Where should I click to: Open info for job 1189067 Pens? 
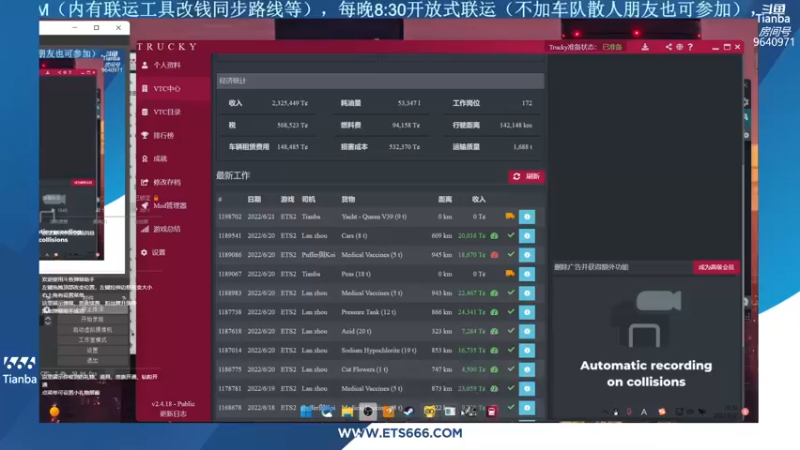click(x=527, y=274)
